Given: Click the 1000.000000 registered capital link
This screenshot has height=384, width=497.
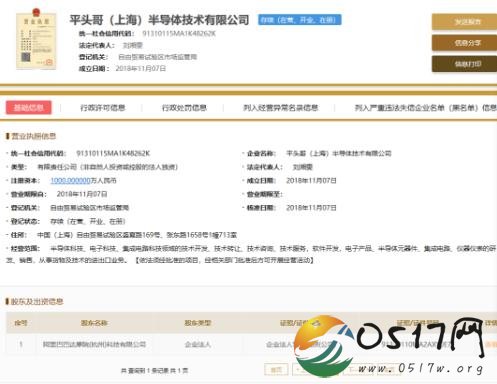Looking at the screenshot, I should pyautogui.click(x=70, y=181).
